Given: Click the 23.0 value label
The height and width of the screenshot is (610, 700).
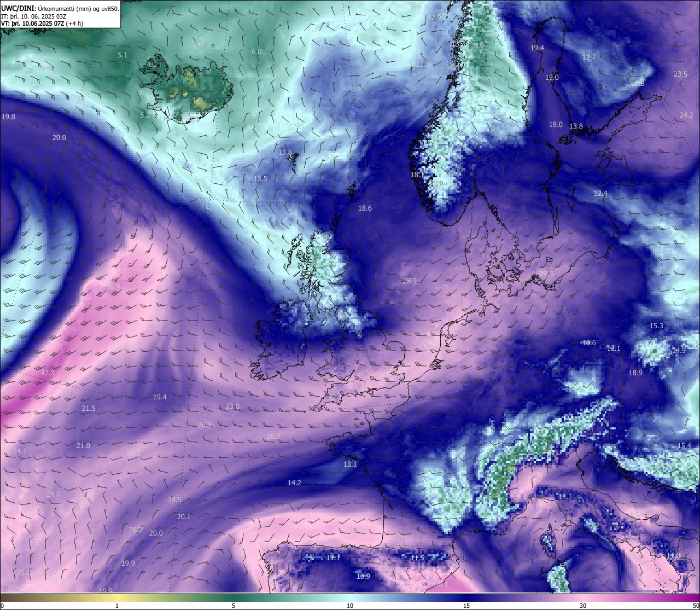Looking at the screenshot, I should coord(232,406).
